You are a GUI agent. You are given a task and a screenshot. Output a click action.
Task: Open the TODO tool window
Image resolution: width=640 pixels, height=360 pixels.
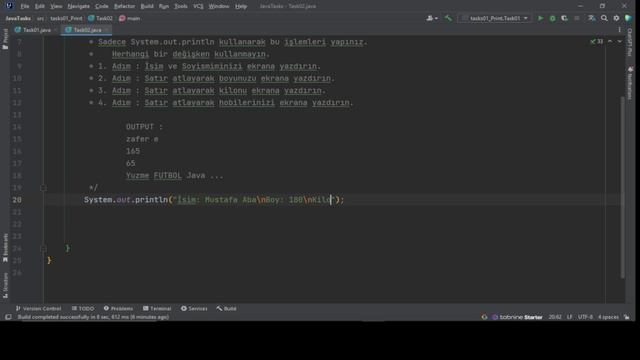(x=83, y=308)
